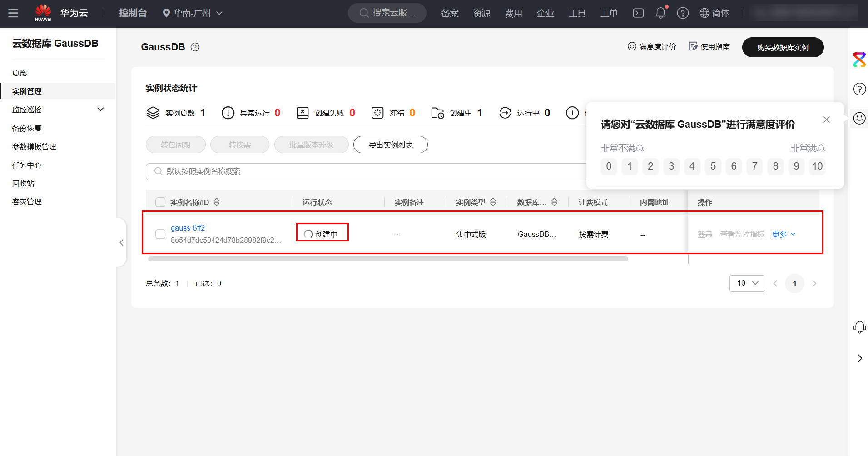
Task: Focus the top cloud service search box
Action: (x=387, y=13)
